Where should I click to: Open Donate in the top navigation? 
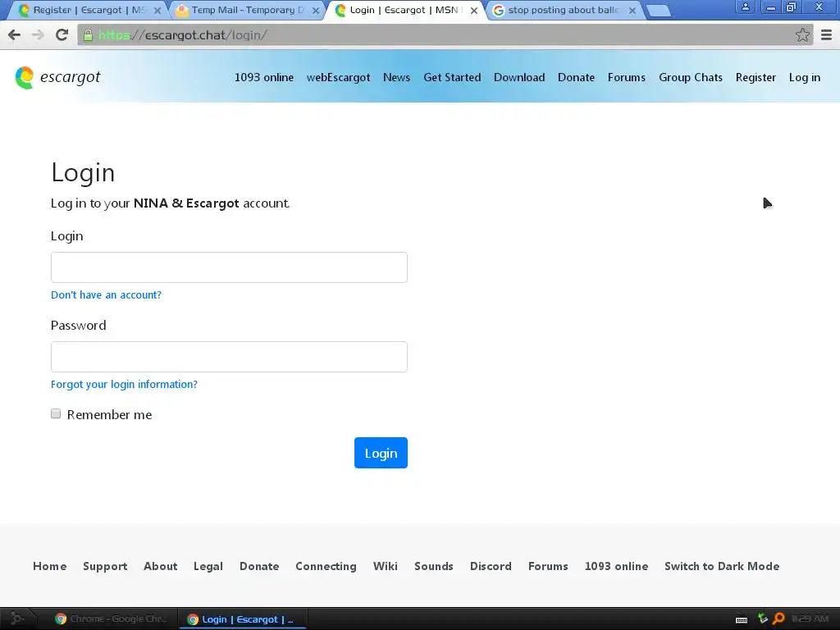576,78
